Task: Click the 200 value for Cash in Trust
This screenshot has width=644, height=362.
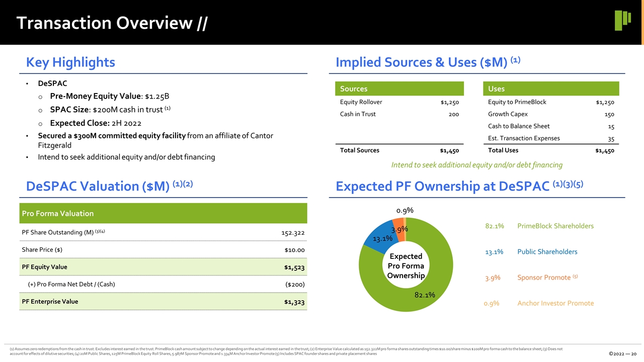Action: [x=454, y=115]
